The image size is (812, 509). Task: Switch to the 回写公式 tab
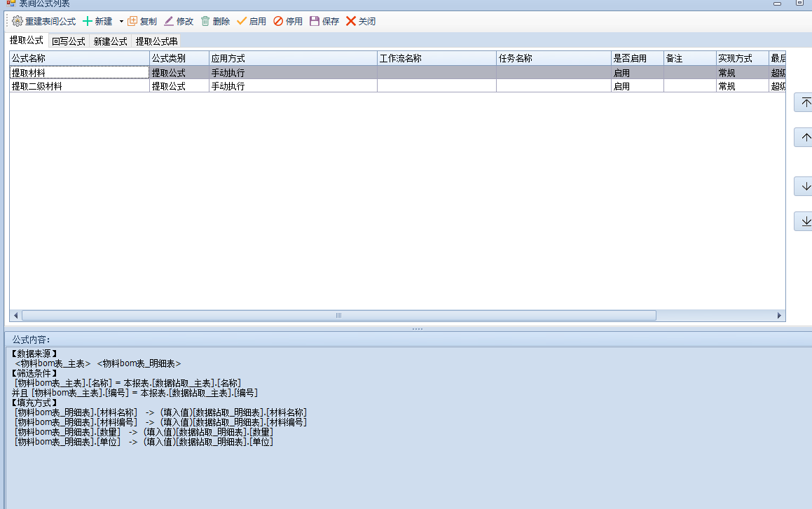(x=68, y=41)
